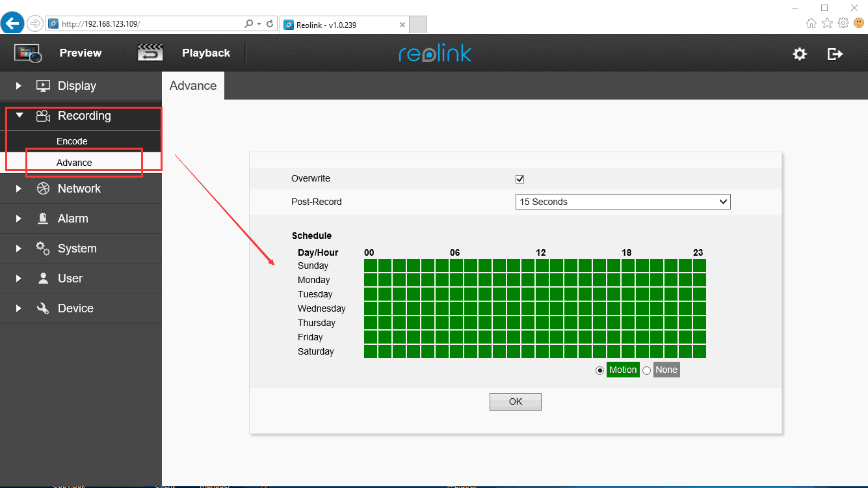Click the Device wrench icon in sidebar
Screen dimensions: 868x488
[x=43, y=308]
